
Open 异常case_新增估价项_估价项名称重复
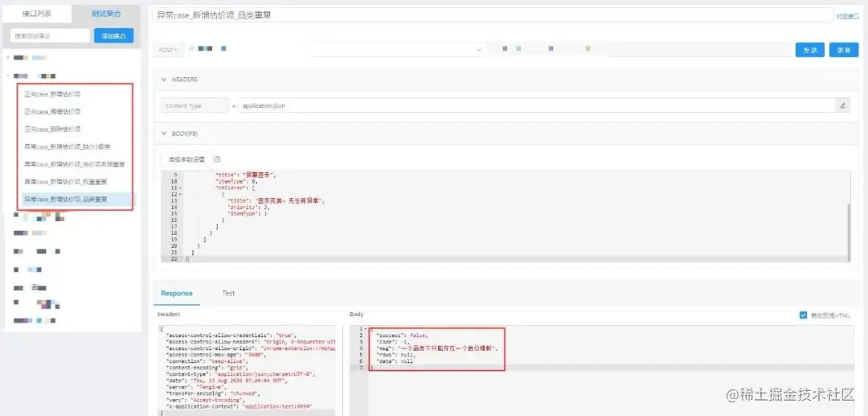(x=76, y=164)
